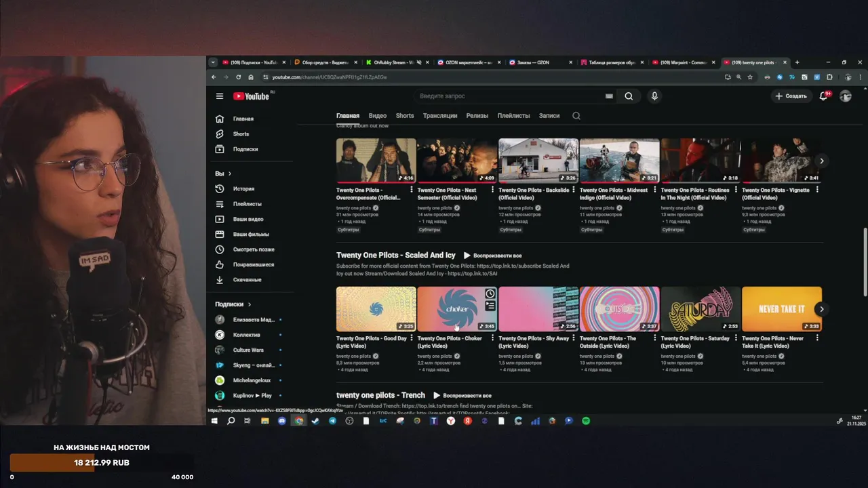Add Choker to Watch Later via clock icon
The height and width of the screenshot is (488, 868).
[490, 293]
